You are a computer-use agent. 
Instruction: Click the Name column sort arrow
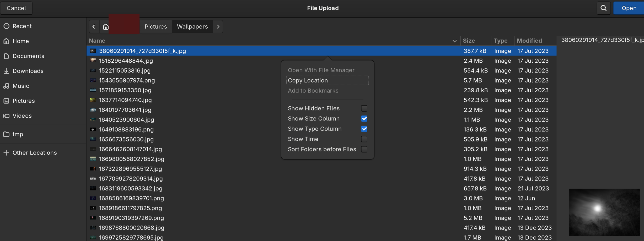coord(454,41)
